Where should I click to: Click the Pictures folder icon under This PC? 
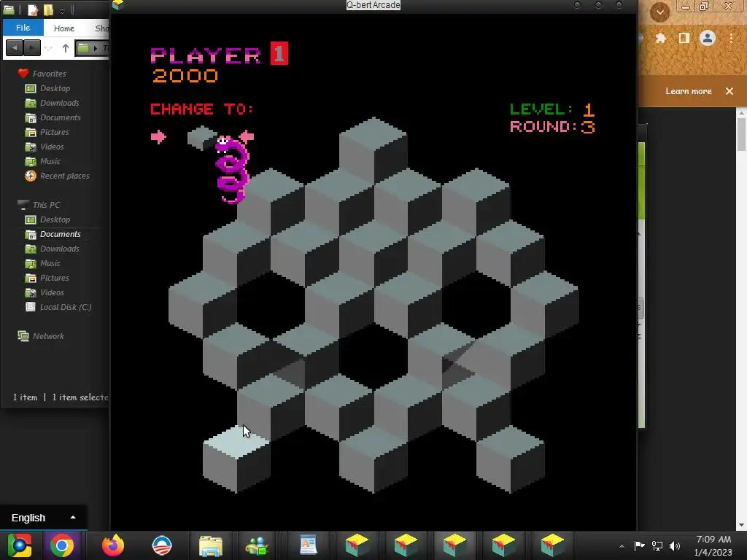tap(31, 278)
